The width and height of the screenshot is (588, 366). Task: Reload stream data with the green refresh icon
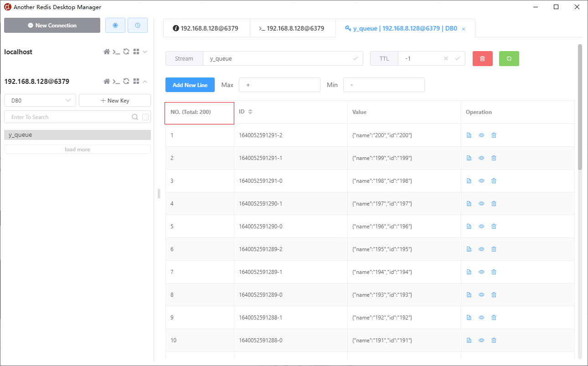tap(509, 58)
